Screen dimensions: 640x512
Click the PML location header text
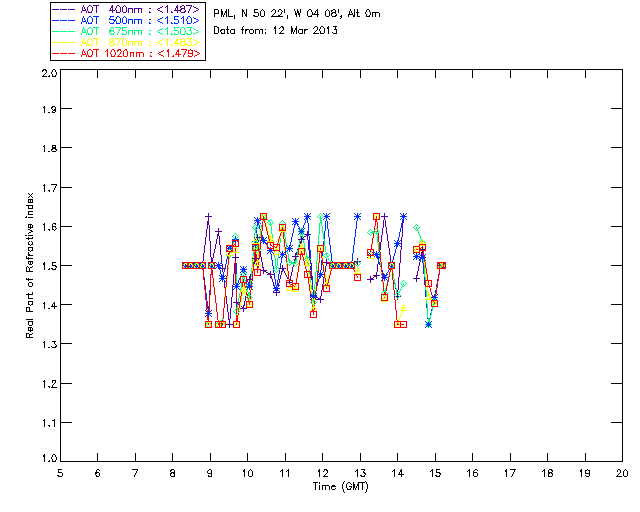[x=297, y=14]
